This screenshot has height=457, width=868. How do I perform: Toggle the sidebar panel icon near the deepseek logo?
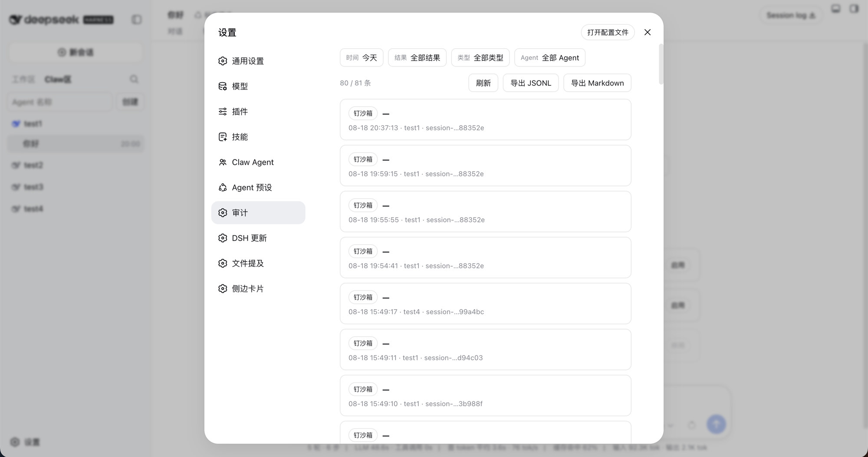137,20
